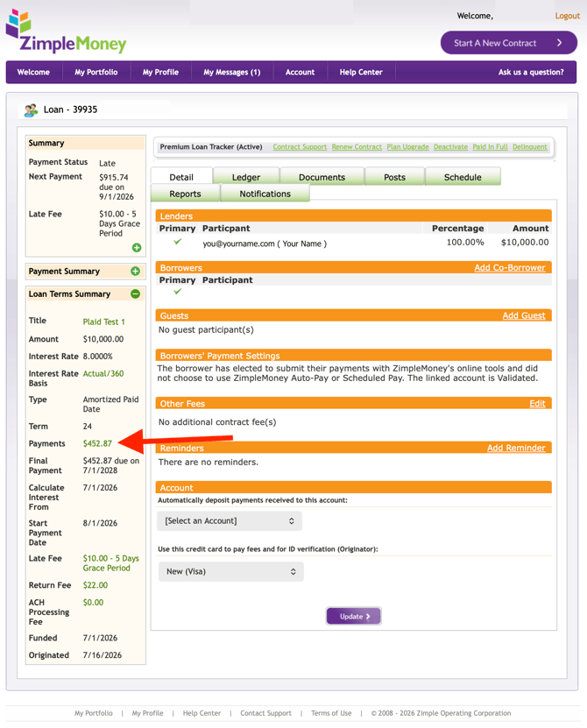The width and height of the screenshot is (587, 728).
Task: Click the Renew Contract link
Action: [x=357, y=146]
